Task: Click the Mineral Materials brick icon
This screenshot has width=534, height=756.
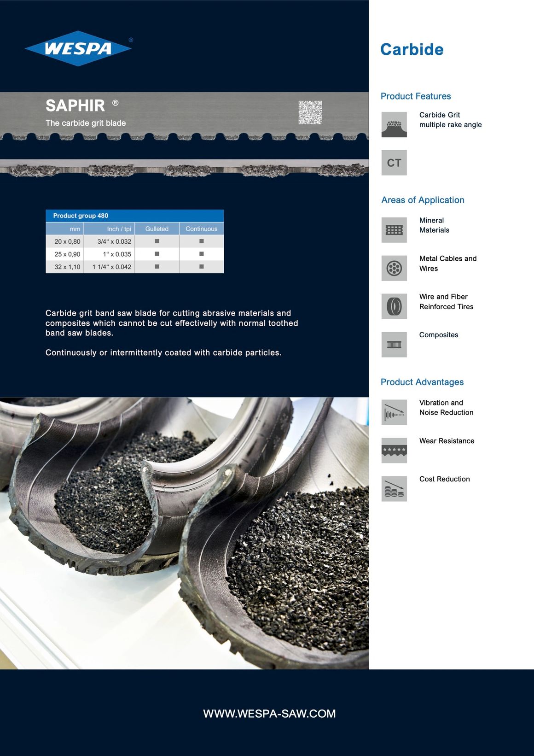Action: point(394,230)
